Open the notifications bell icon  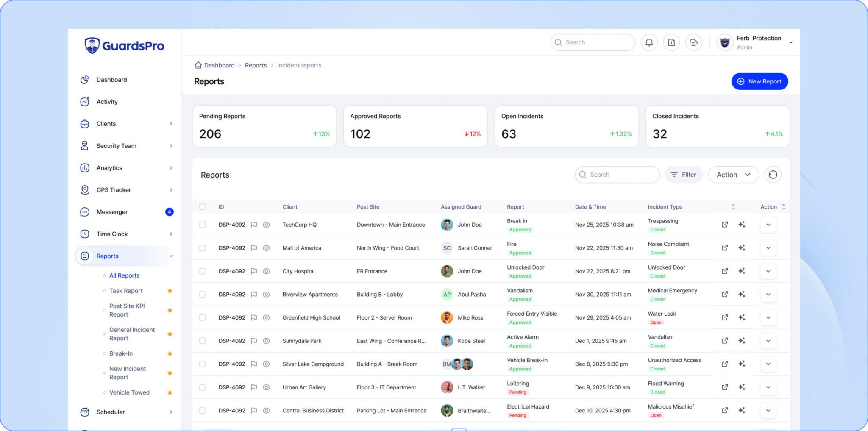pyautogui.click(x=649, y=42)
